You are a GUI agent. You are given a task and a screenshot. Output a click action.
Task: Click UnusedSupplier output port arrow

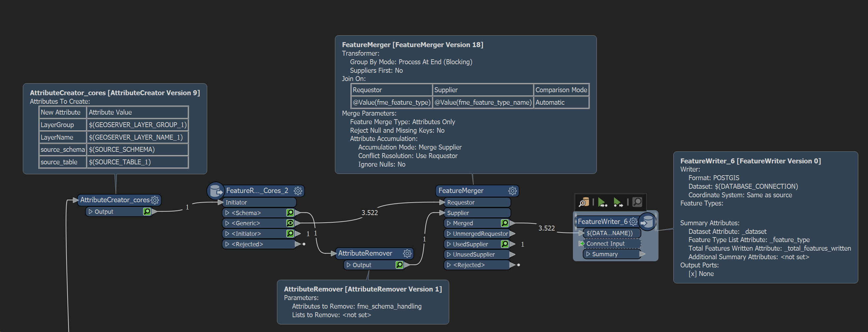513,255
